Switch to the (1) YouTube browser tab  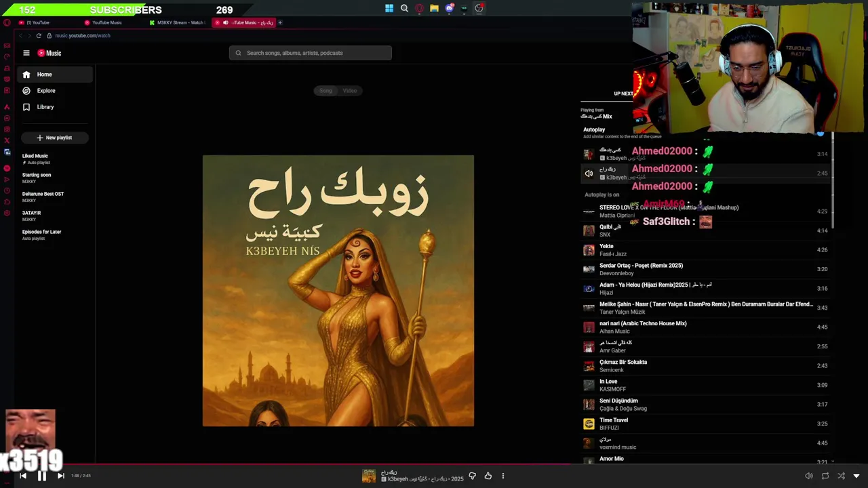(48, 22)
